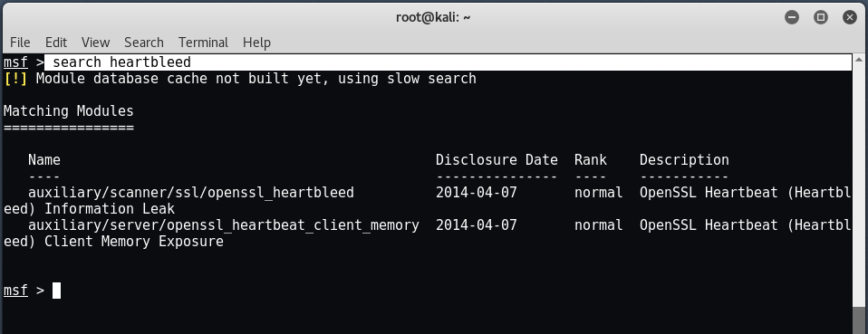Click the yellow [!] warning marker
This screenshot has width=868, height=334.
click(x=15, y=79)
